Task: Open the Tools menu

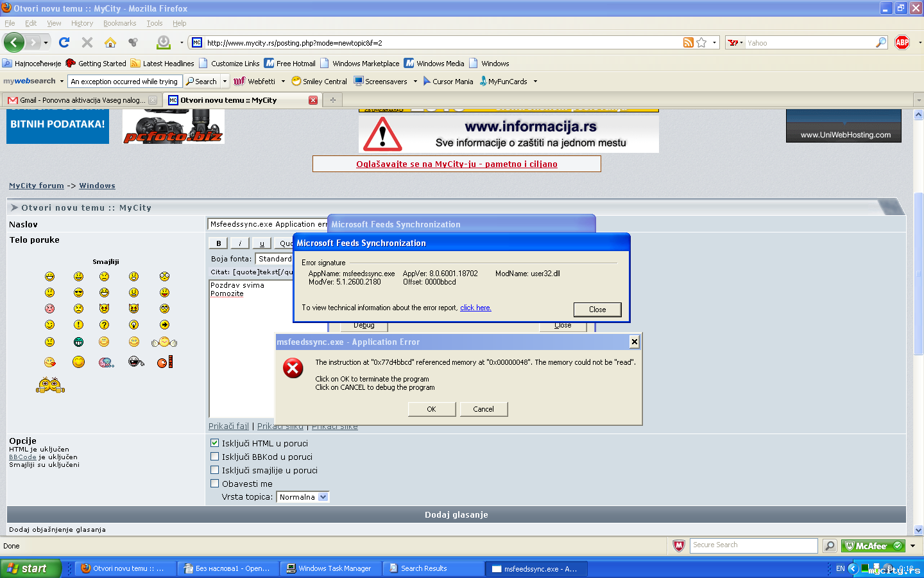Action: pyautogui.click(x=155, y=23)
